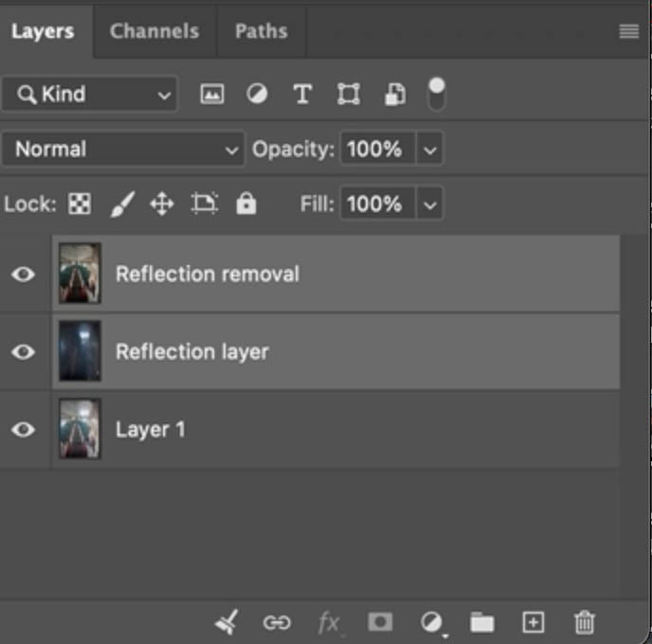Screen dimensions: 652x644
Task: Open the Layers panel menu
Action: 628,31
